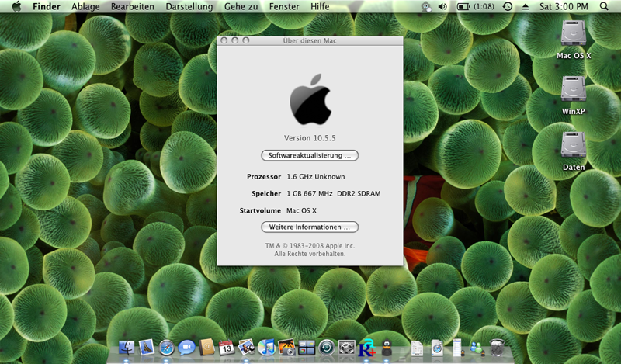The width and height of the screenshot is (621, 364).
Task: Launch iCal from the dock
Action: pos(227,348)
